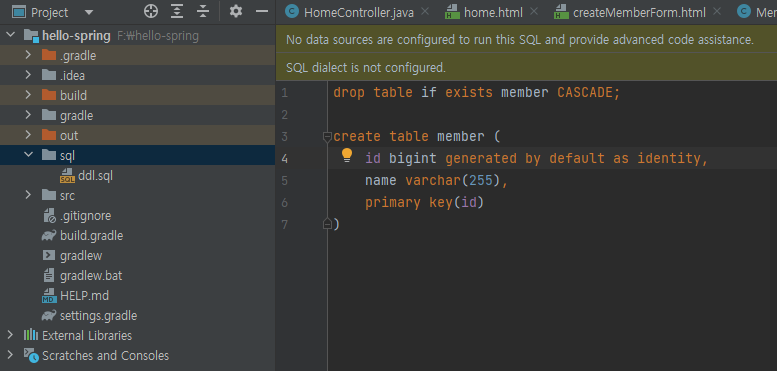Click the shell script icon beside gradlew
Viewport: 777px width, 371px height.
click(49, 256)
